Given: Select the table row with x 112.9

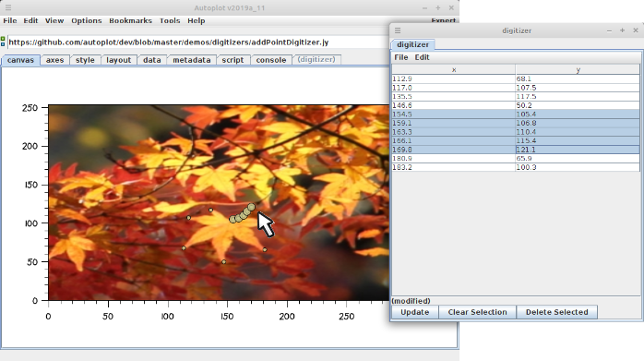Looking at the screenshot, I should 516,78.
